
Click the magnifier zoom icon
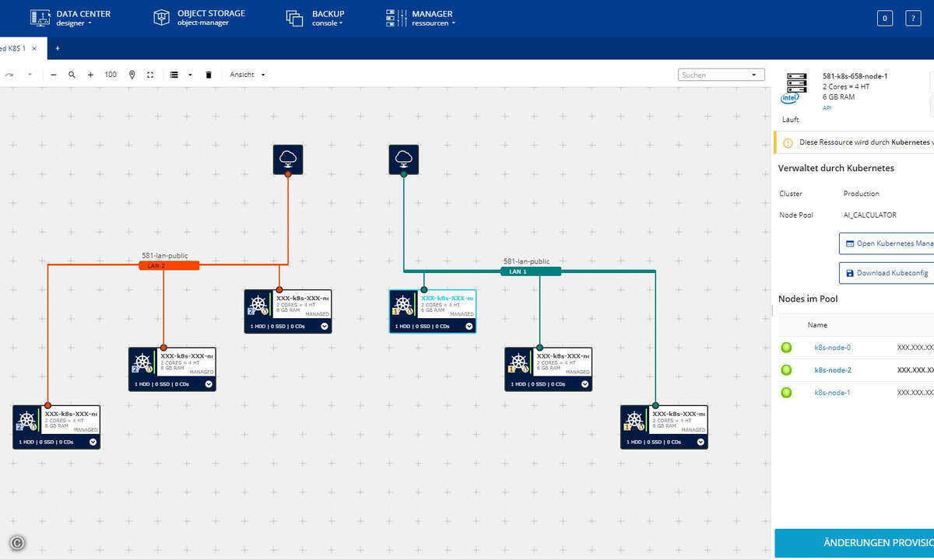(72, 75)
